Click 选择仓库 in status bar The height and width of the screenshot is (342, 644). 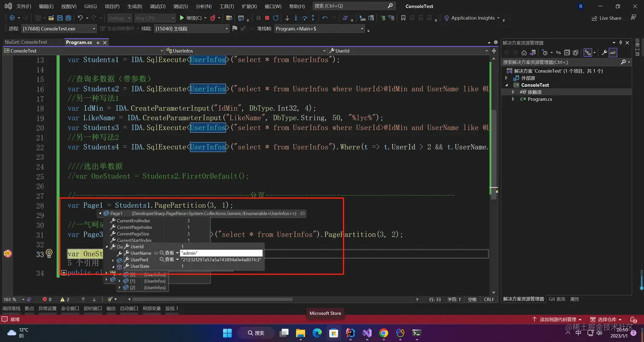607,319
